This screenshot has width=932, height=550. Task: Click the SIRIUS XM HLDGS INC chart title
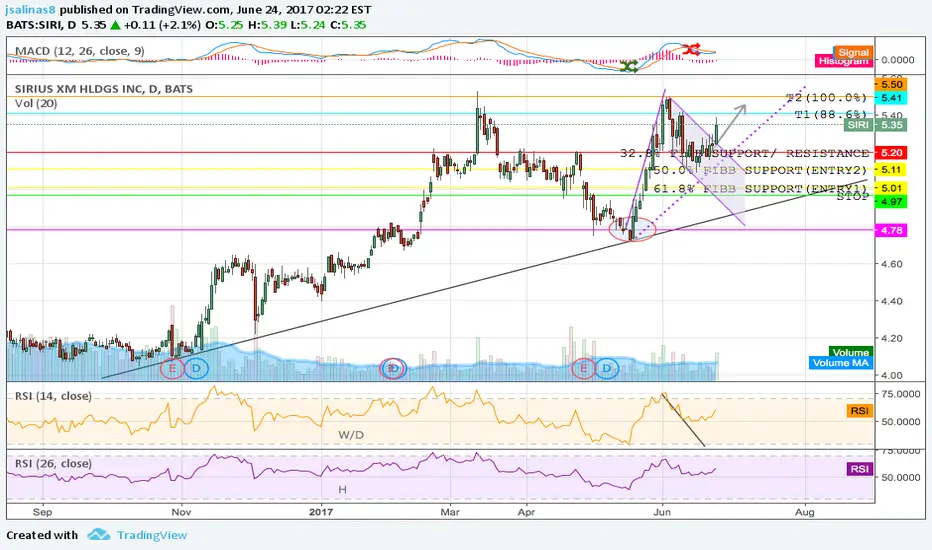pos(103,89)
